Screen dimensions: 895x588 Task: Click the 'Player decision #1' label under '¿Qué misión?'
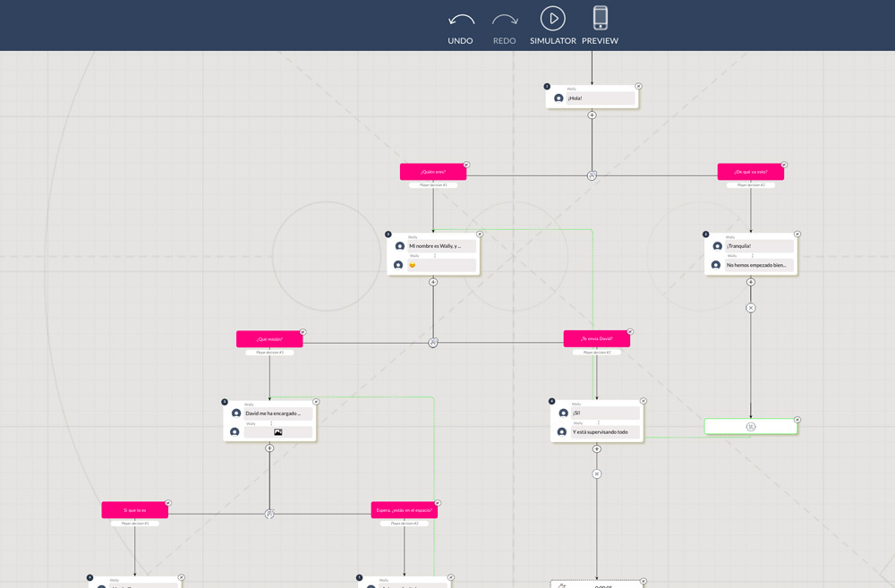tap(269, 353)
